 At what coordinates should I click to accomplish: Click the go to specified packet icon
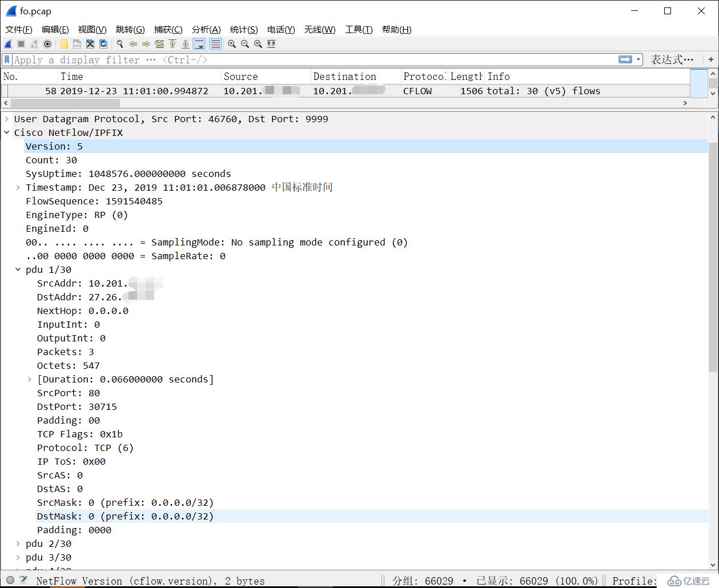pos(159,44)
